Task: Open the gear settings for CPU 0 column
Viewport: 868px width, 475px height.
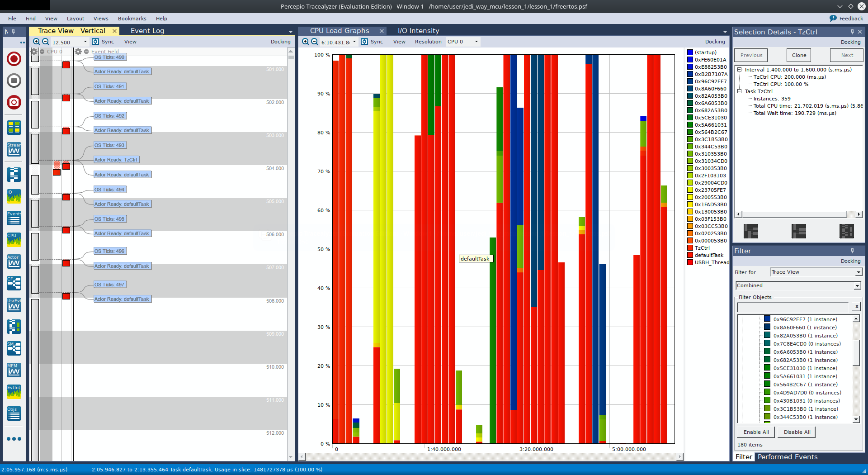Action: (x=34, y=52)
